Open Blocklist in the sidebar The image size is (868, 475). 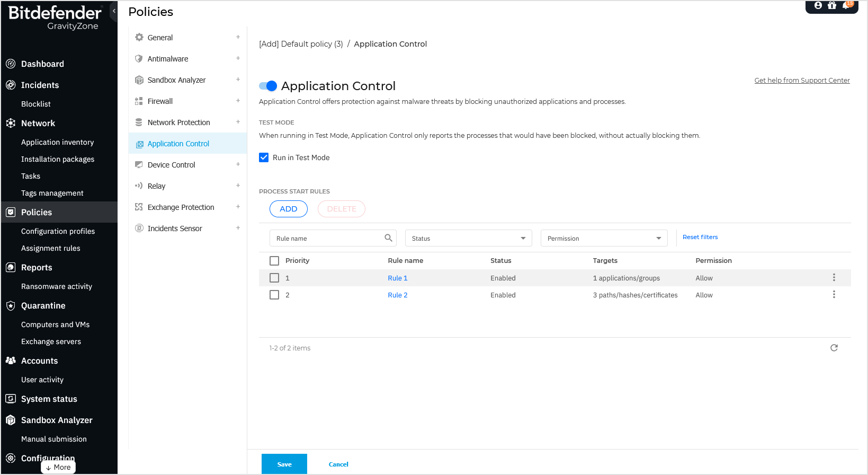point(36,104)
